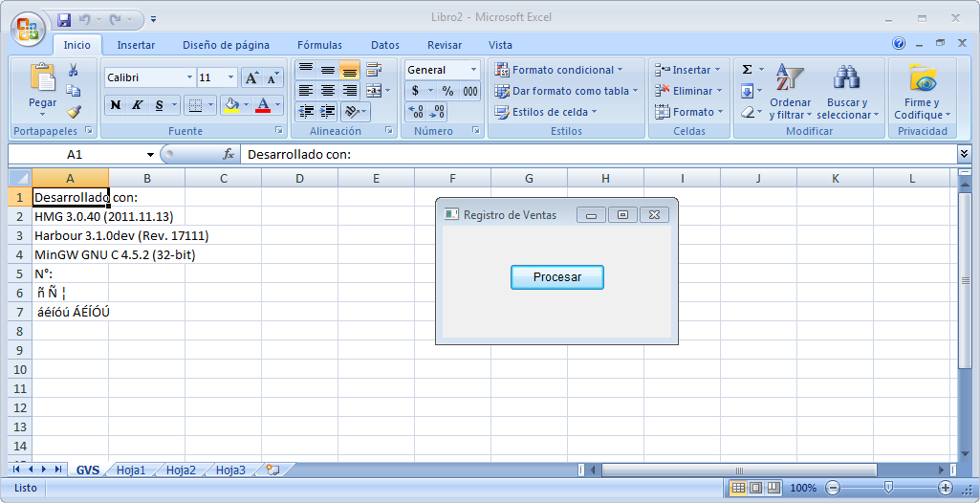Open number format General dropdown
This screenshot has width=980, height=503.
point(473,70)
